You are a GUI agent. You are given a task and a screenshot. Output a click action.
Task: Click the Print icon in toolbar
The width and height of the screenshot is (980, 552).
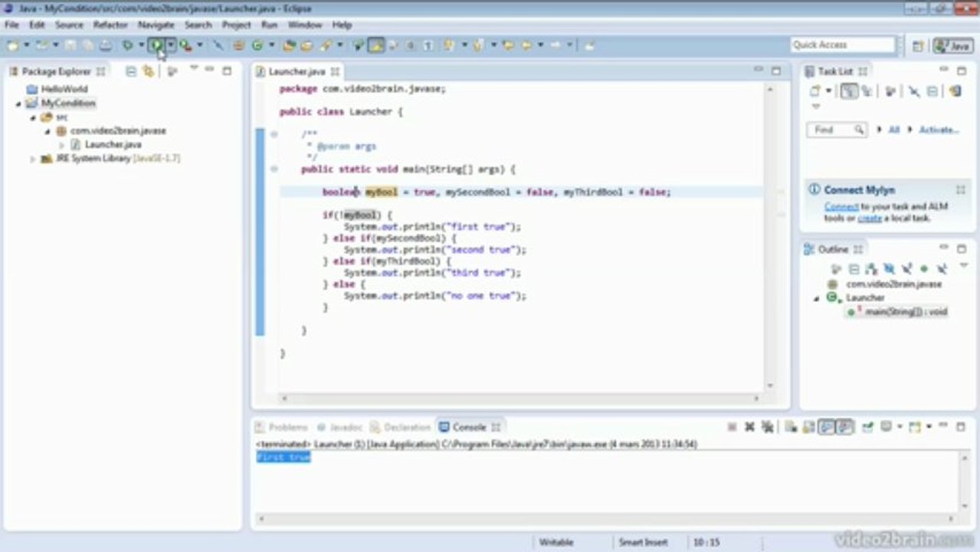coord(105,45)
